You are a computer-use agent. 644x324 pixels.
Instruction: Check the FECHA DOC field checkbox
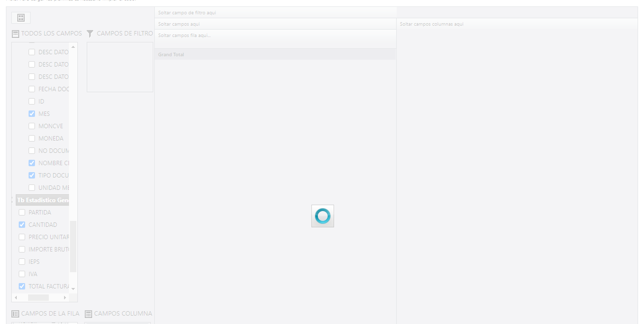(x=32, y=89)
